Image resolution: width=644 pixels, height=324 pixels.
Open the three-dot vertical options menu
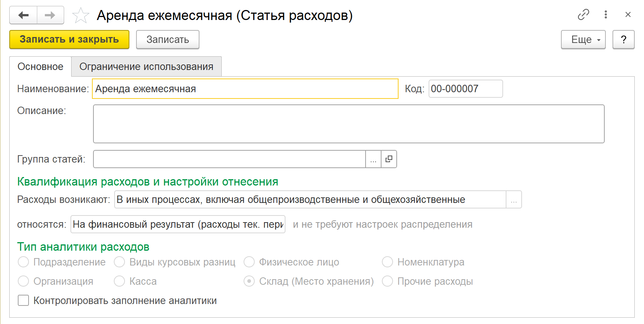point(605,15)
